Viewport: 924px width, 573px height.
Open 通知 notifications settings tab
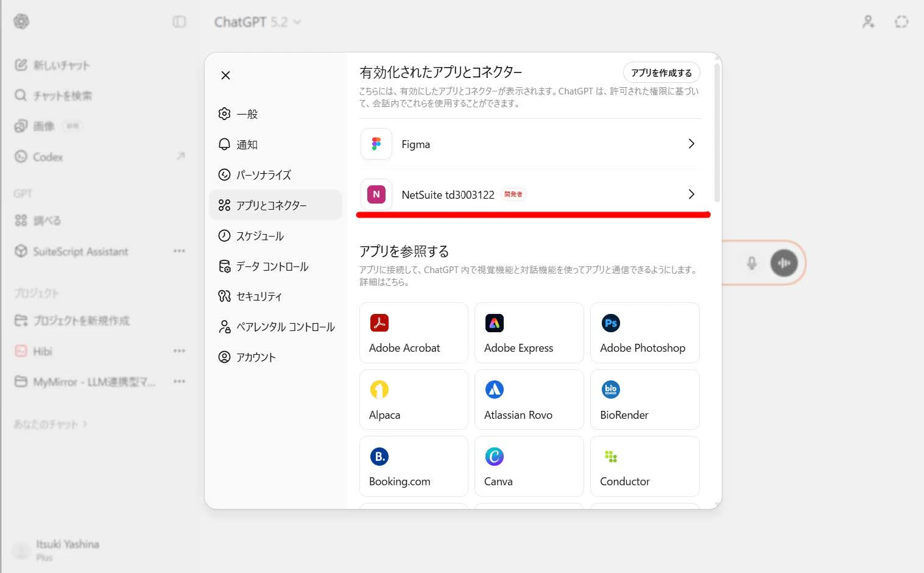[x=275, y=144]
